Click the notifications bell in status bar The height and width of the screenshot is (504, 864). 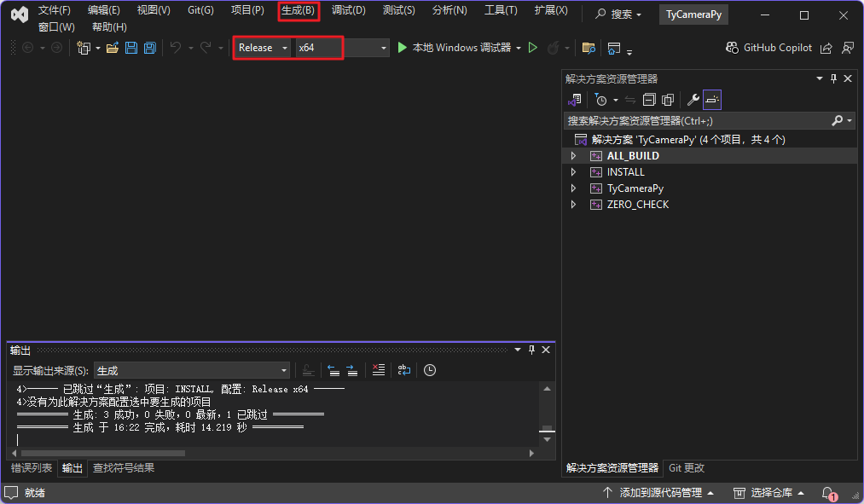point(827,493)
